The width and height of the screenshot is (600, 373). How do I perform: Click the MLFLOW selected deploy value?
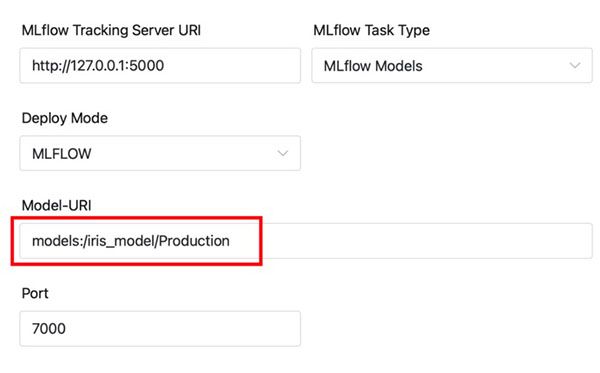coord(62,154)
